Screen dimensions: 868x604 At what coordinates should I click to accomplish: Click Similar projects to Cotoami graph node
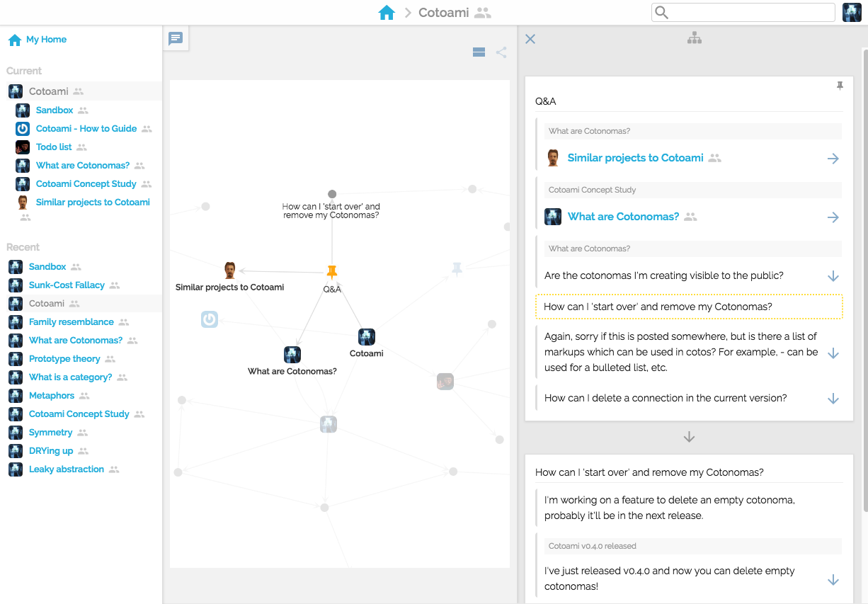(x=230, y=270)
